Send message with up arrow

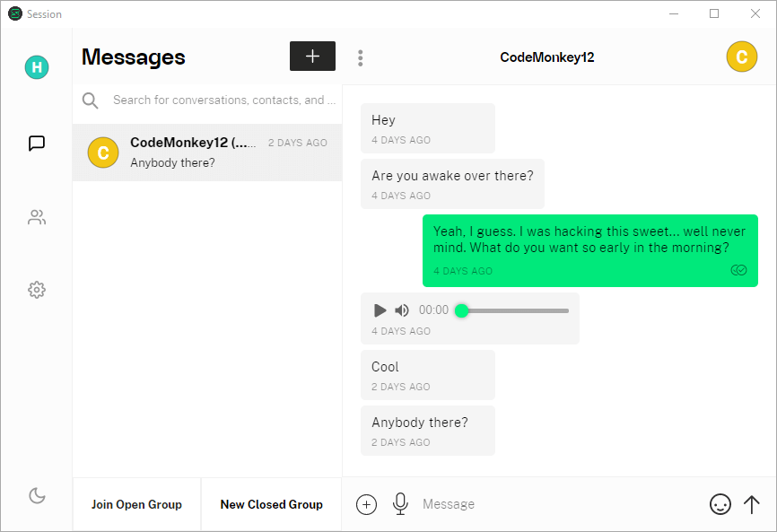coord(752,505)
